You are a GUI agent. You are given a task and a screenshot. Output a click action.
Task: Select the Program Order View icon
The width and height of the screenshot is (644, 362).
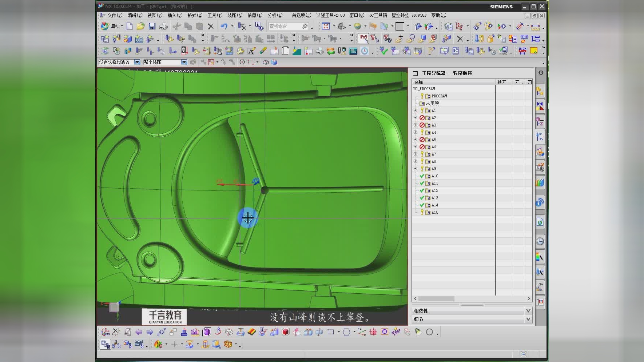tap(105, 344)
